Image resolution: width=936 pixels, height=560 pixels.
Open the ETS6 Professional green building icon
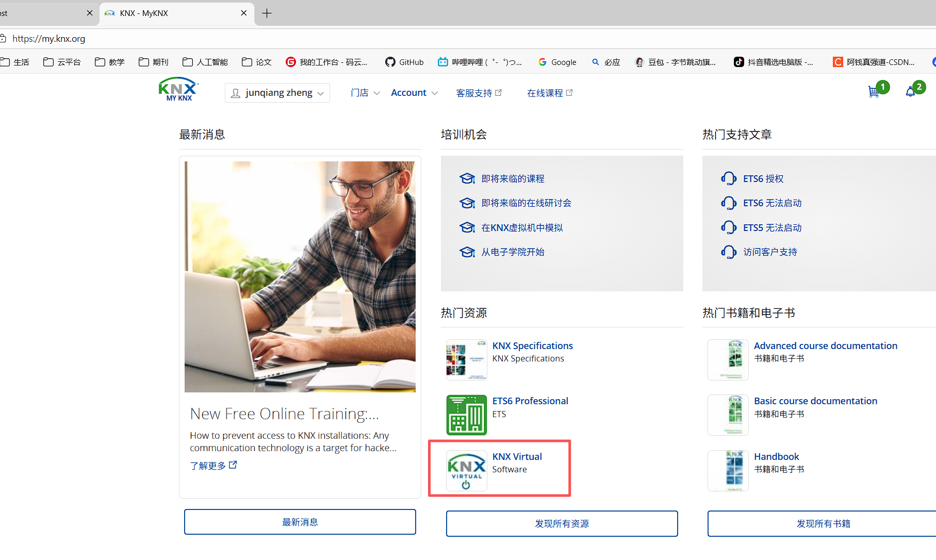466,415
